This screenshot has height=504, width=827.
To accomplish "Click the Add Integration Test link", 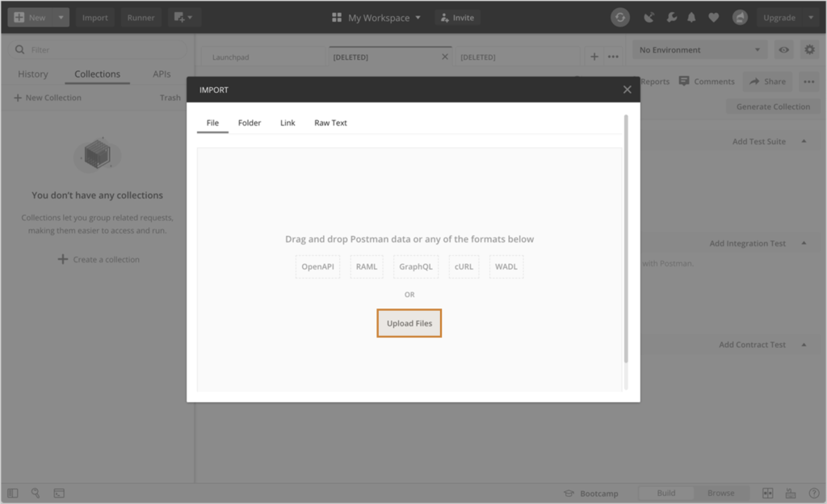I will click(x=747, y=243).
